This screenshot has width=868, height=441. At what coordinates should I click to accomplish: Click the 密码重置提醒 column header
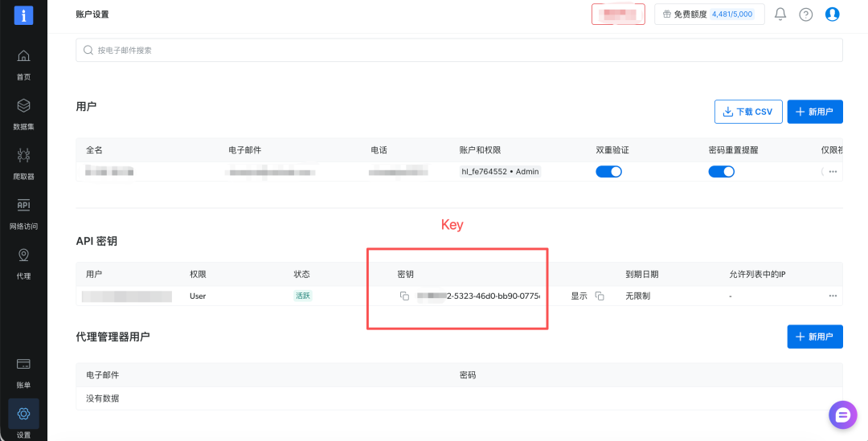733,150
